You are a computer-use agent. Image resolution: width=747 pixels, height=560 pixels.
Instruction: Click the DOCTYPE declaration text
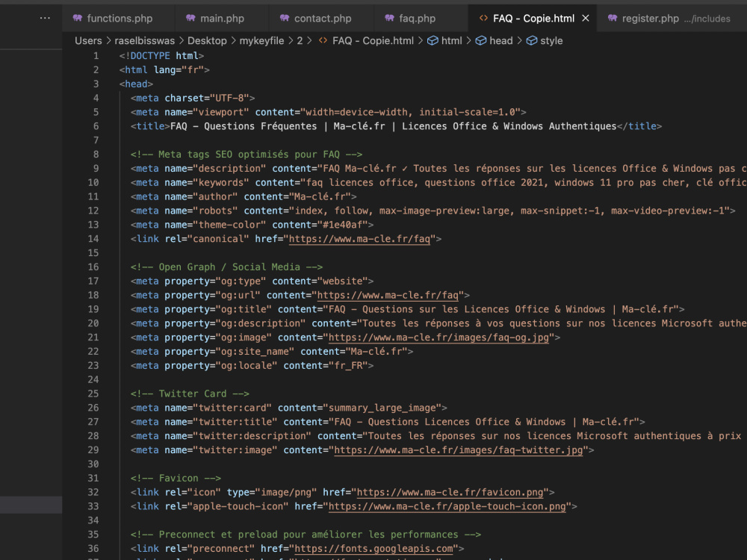tap(161, 56)
